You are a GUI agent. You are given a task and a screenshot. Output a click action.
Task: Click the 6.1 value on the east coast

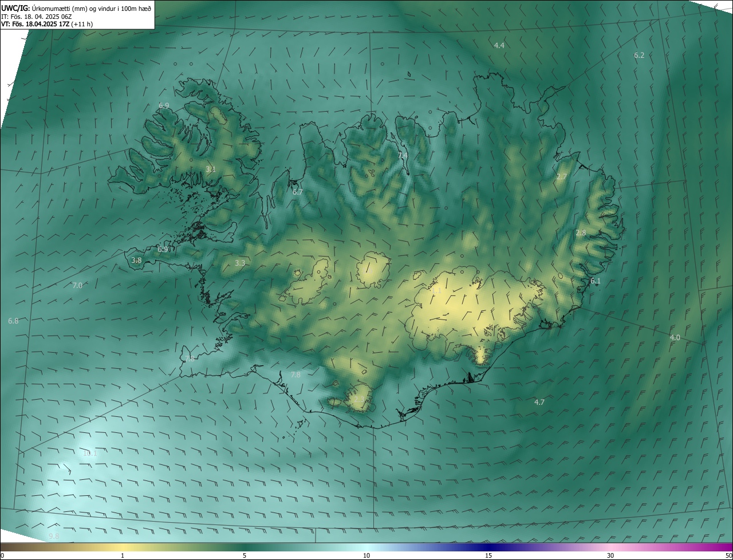point(596,281)
